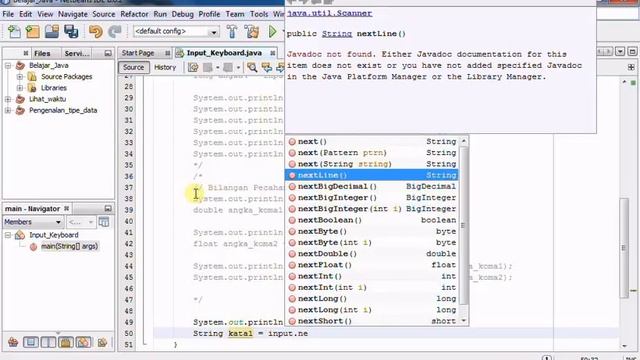Expand the Pengenalan_tipe_data project
The image size is (640, 360).
[x=8, y=110]
